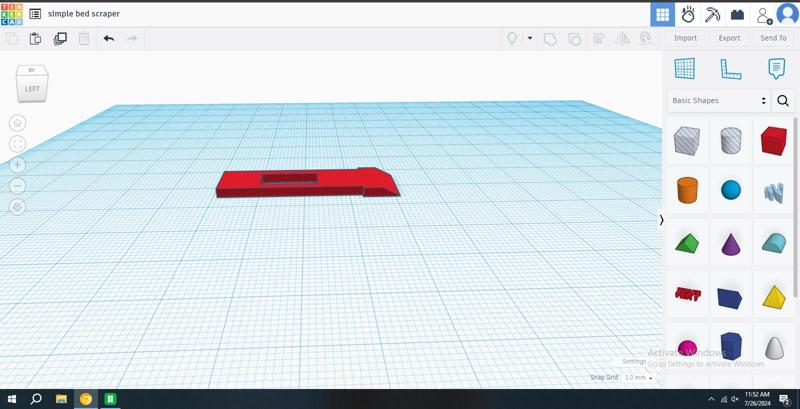800x409 pixels.
Task: Pick the red Text shape
Action: pyautogui.click(x=687, y=294)
